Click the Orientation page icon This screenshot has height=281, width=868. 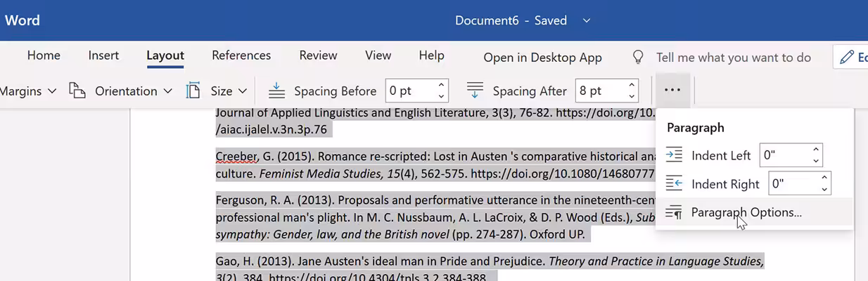click(77, 91)
